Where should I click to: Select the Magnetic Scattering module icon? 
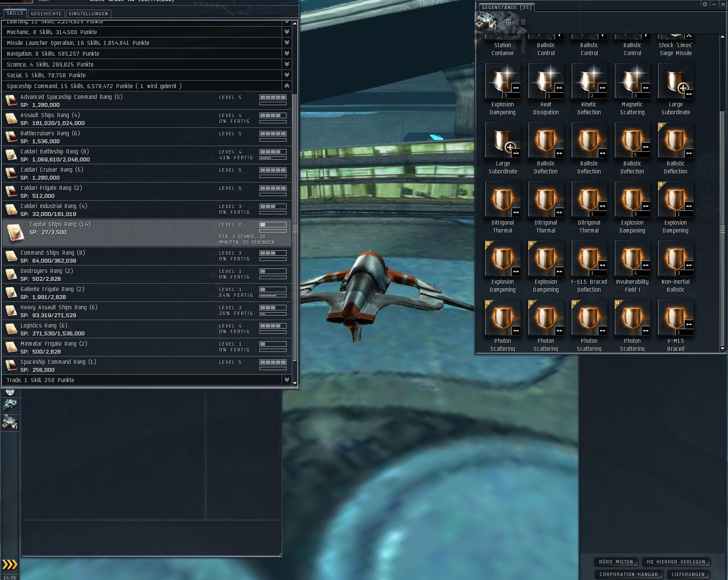pyautogui.click(x=632, y=81)
